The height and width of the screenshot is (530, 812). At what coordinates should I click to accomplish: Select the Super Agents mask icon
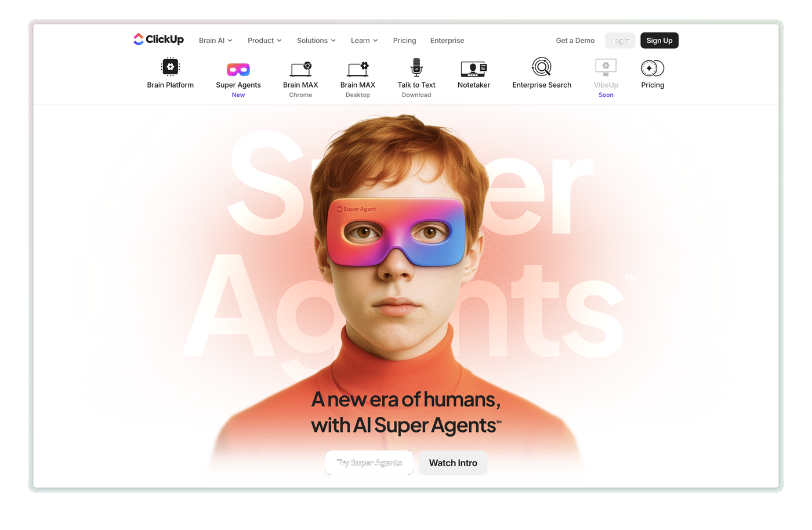pos(238,70)
